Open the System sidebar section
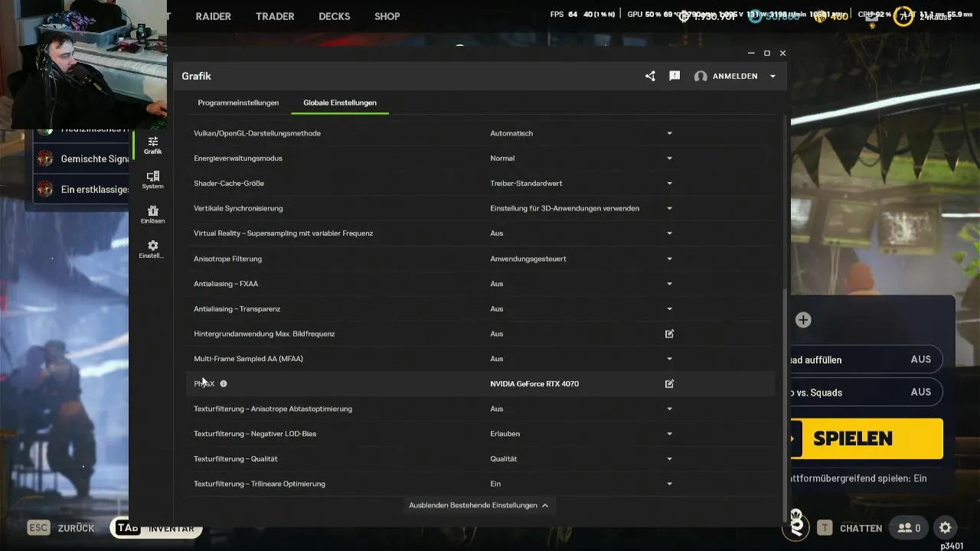This screenshot has width=980, height=551. [152, 180]
